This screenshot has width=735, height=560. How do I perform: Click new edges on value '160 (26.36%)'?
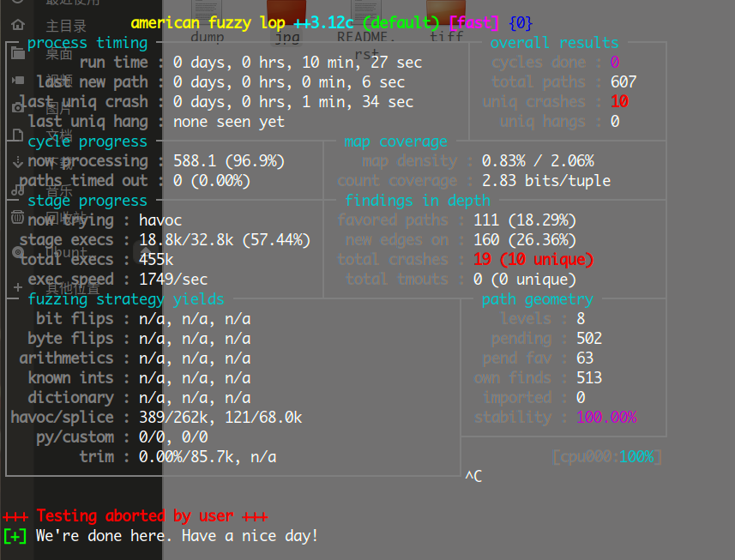tap(525, 240)
